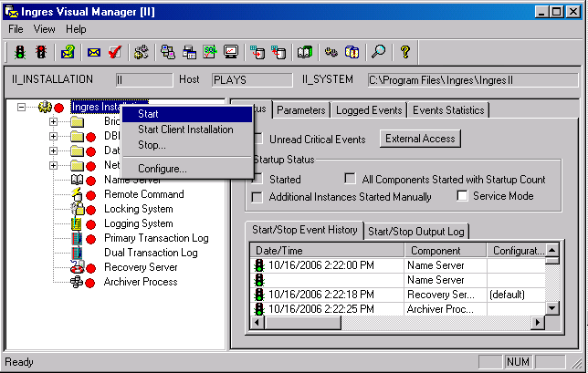Click the red traffic light Stop toolbar icon
This screenshot has height=373, width=588.
pyautogui.click(x=41, y=52)
